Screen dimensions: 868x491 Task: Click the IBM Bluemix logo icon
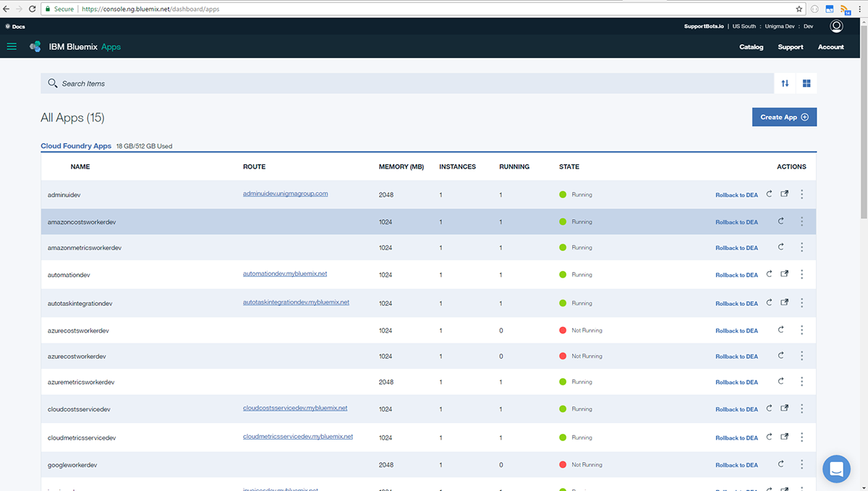tap(35, 46)
